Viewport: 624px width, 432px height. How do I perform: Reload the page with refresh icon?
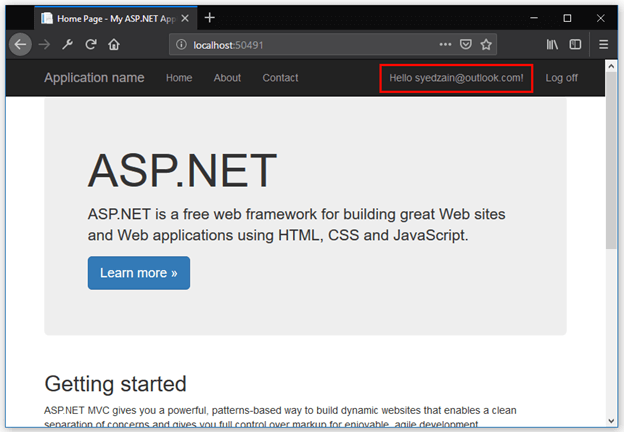click(x=91, y=45)
